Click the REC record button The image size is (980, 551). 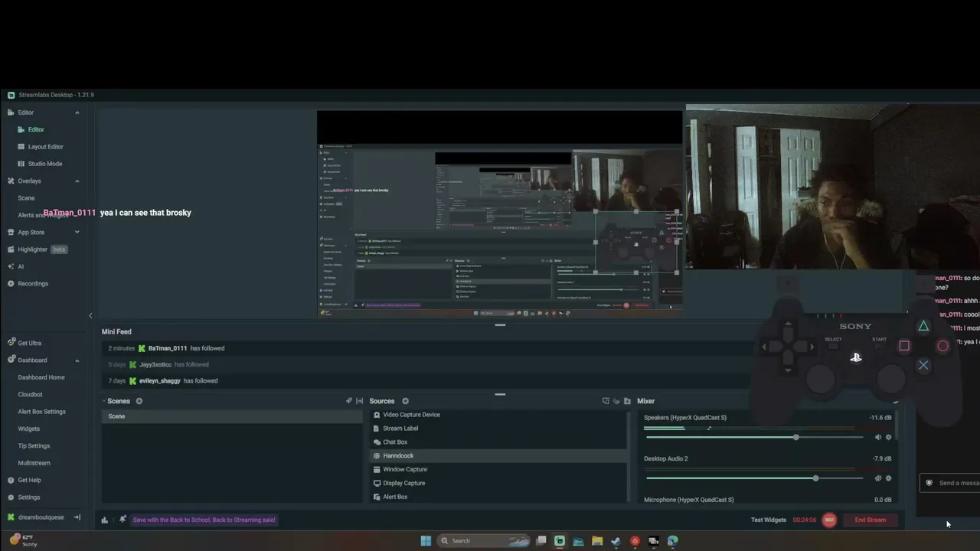[x=828, y=520]
